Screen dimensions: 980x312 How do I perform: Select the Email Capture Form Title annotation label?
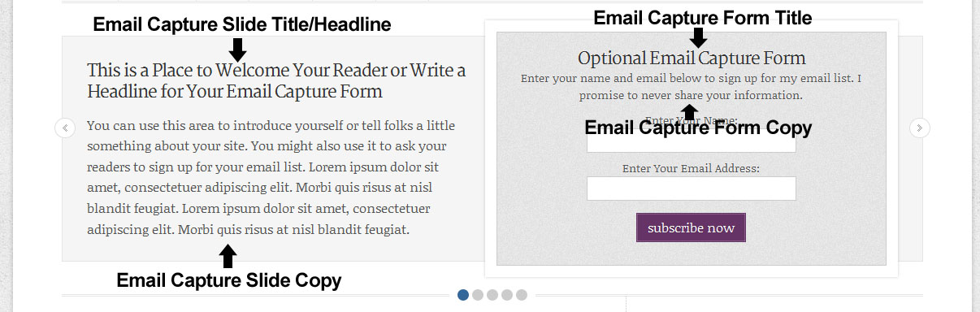tap(703, 17)
